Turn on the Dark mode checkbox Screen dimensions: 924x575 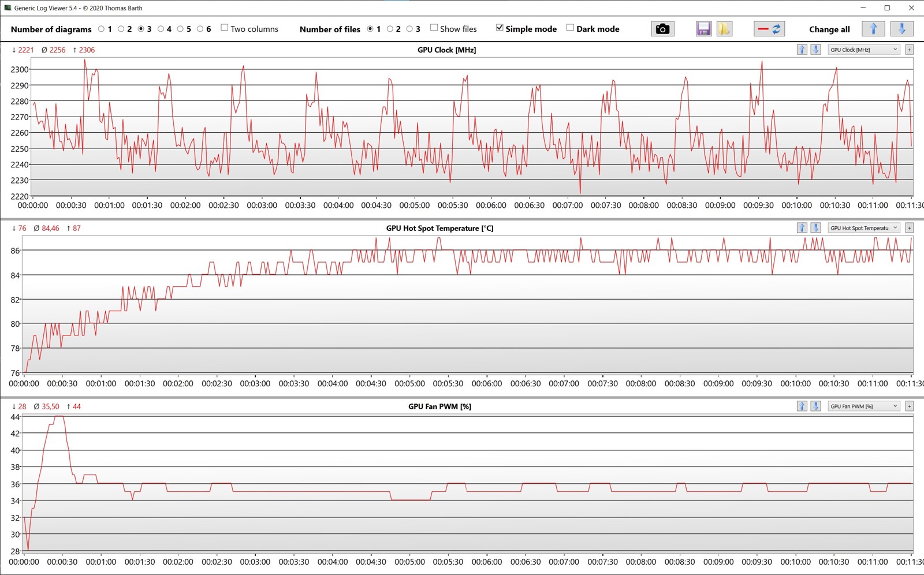click(570, 28)
